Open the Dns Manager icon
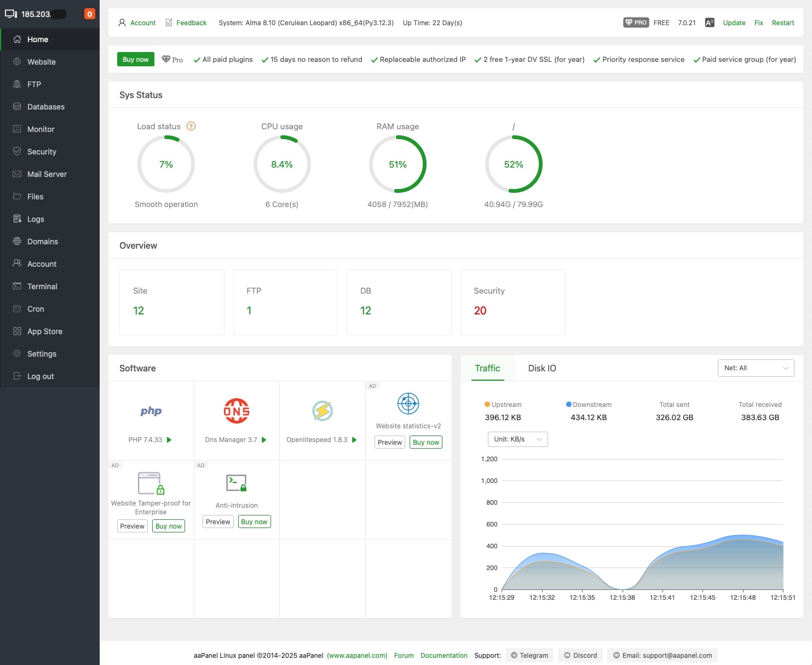 coord(236,411)
